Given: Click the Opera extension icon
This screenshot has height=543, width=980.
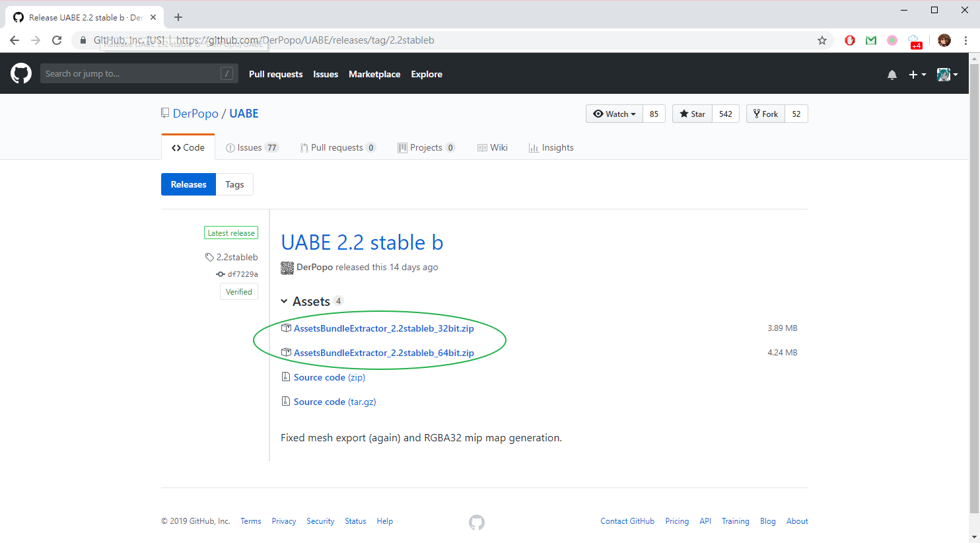Looking at the screenshot, I should [850, 40].
